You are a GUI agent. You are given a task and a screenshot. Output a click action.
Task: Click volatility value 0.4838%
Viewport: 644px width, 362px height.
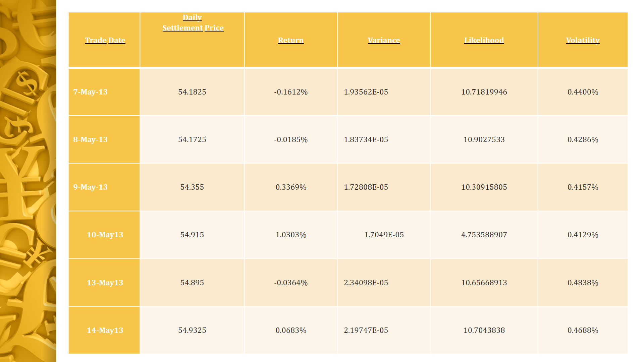coord(583,283)
